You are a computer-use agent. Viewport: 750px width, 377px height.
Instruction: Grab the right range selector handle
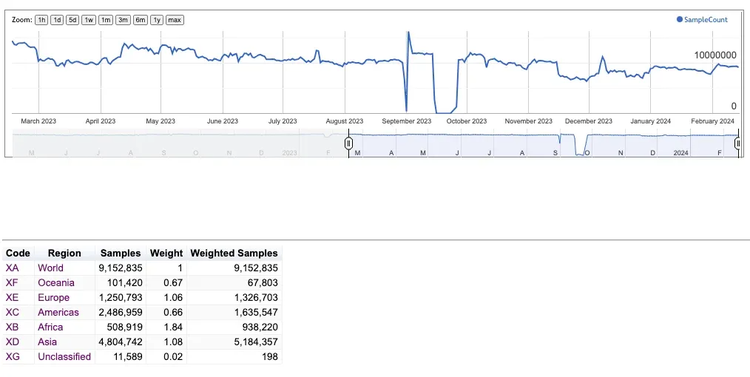click(x=738, y=143)
